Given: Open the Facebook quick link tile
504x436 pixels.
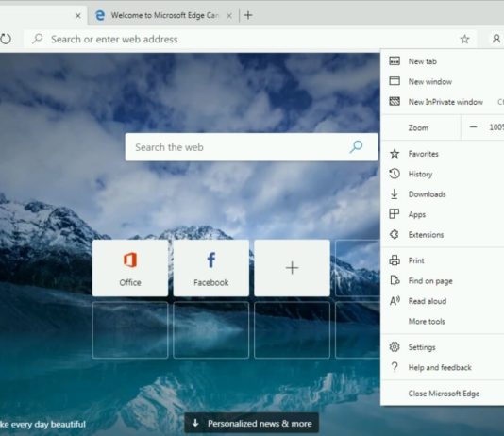Looking at the screenshot, I should coord(210,268).
